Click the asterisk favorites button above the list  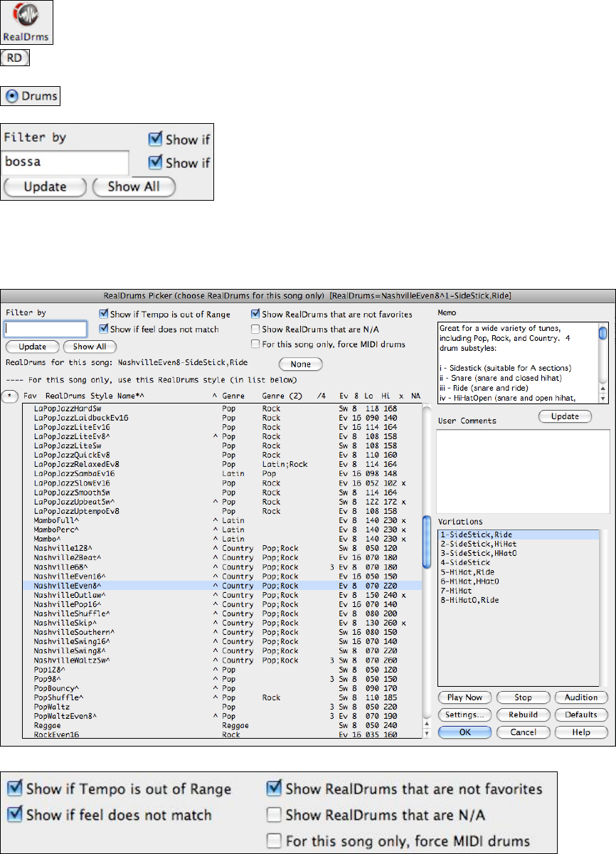11,395
